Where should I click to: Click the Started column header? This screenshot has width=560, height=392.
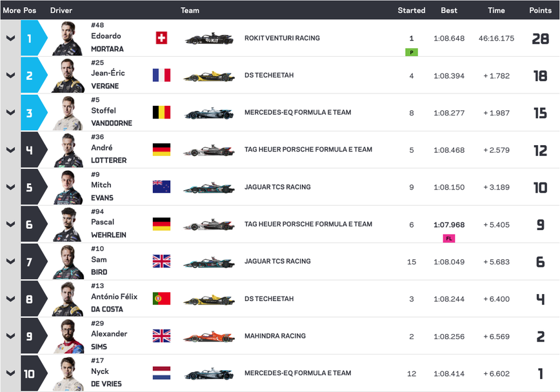[411, 10]
